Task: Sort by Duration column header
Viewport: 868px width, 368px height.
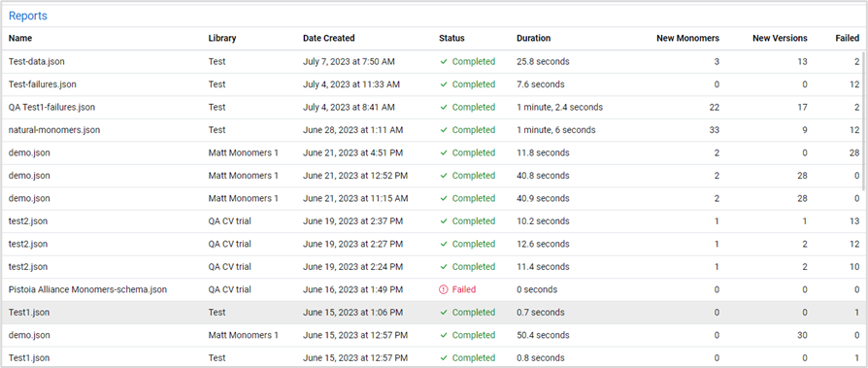Action: pyautogui.click(x=534, y=38)
